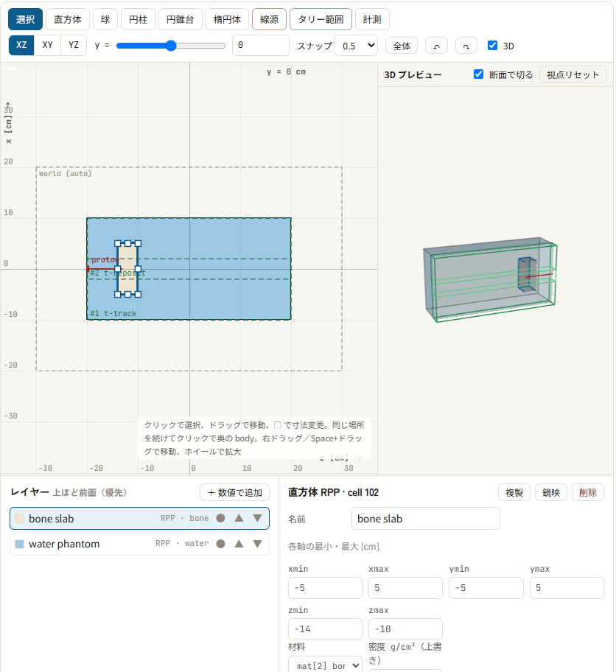Image resolution: width=616 pixels, height=672 pixels.
Task: Select the 楕円体 shape tool
Action: click(227, 19)
